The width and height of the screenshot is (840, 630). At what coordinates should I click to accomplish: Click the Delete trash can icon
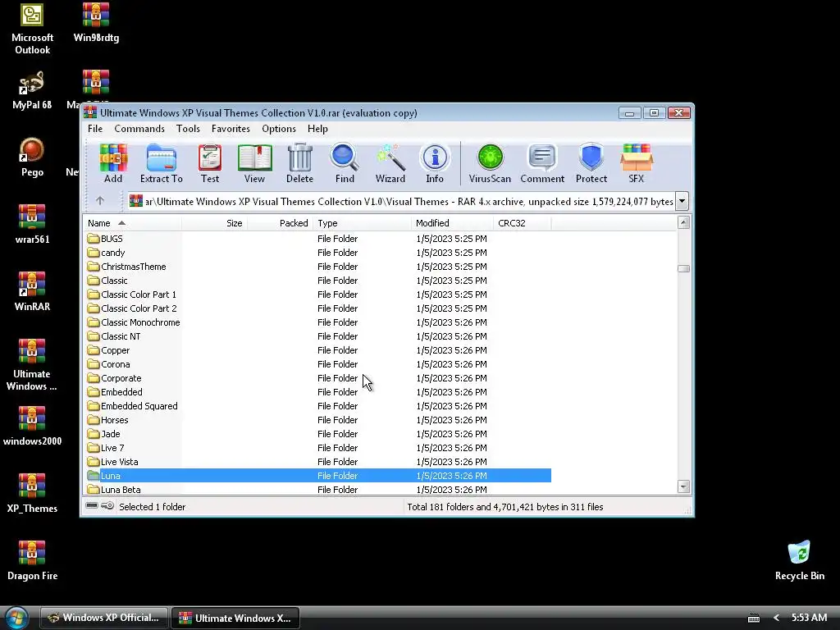pyautogui.click(x=299, y=163)
